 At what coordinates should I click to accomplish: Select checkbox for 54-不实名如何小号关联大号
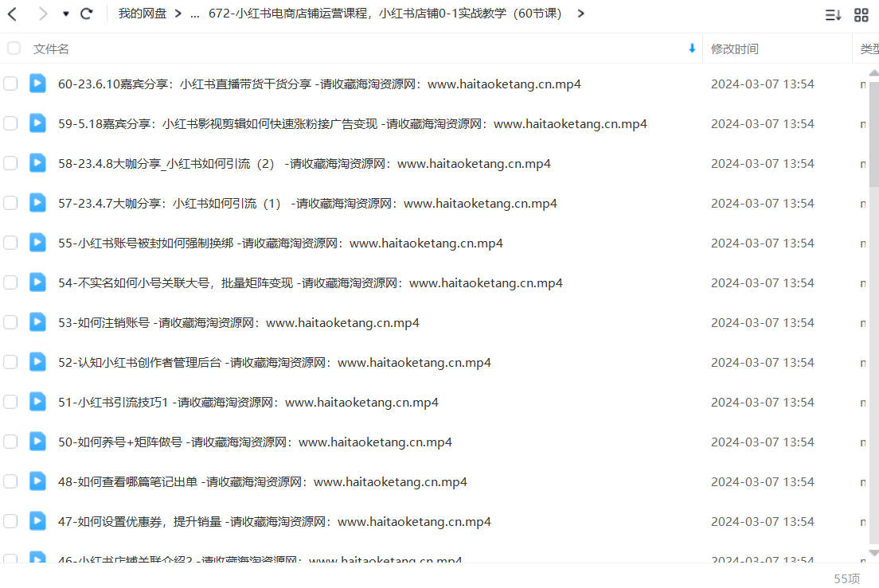click(x=10, y=282)
